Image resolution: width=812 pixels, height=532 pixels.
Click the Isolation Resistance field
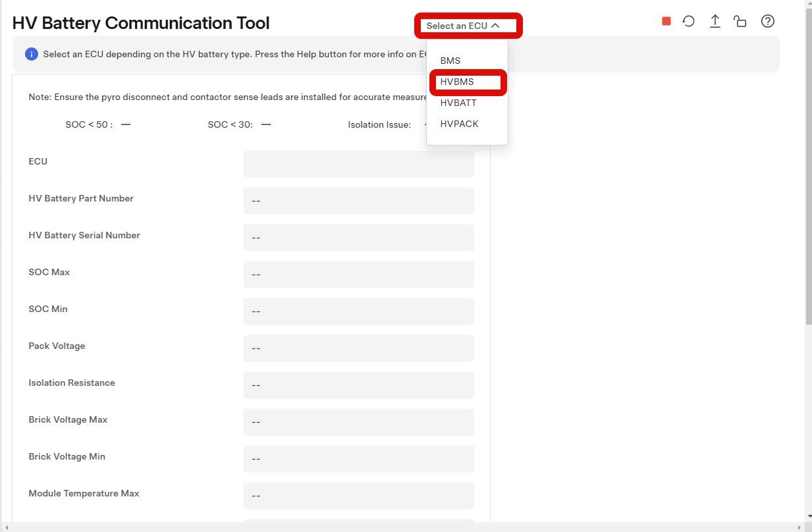[x=358, y=385]
